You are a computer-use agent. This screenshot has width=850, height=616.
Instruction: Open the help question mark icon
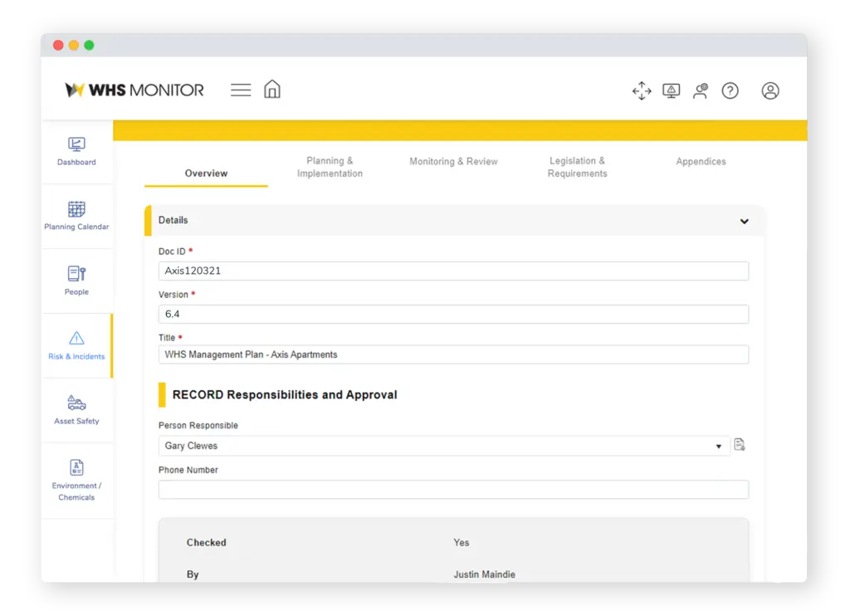click(x=730, y=90)
